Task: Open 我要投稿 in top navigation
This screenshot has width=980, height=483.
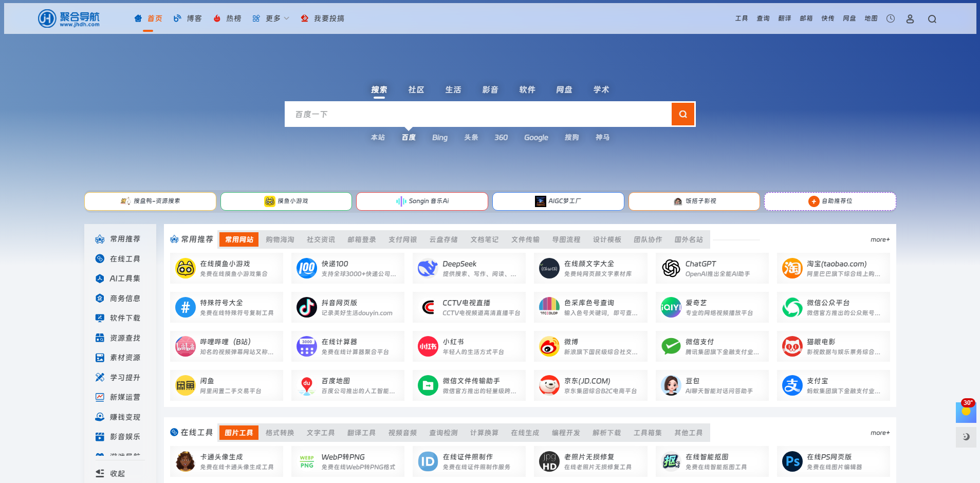Action: [x=322, y=18]
